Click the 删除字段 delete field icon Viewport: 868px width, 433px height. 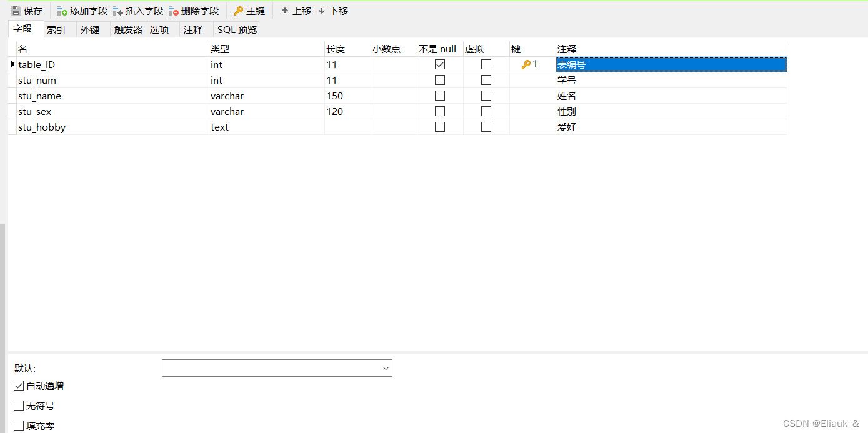pos(174,10)
